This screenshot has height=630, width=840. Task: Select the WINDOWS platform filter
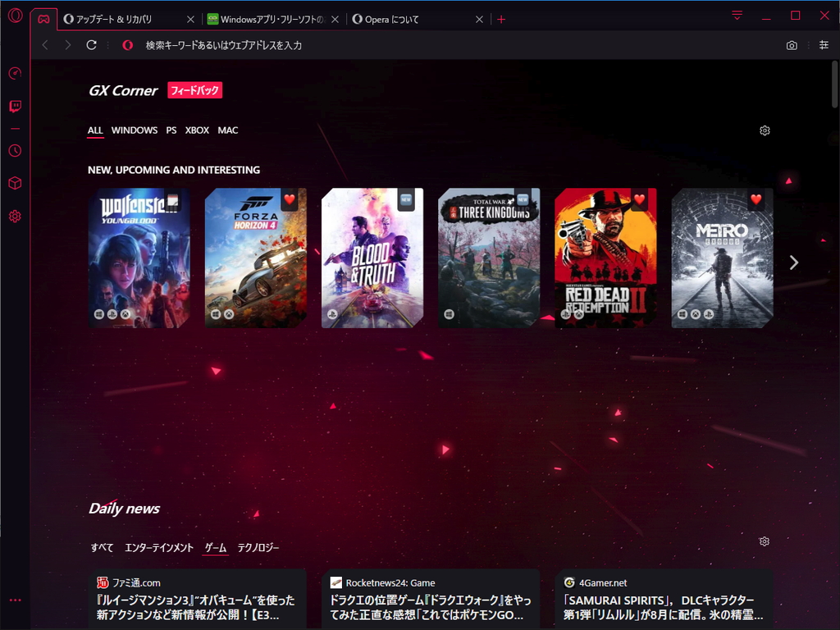(x=134, y=130)
